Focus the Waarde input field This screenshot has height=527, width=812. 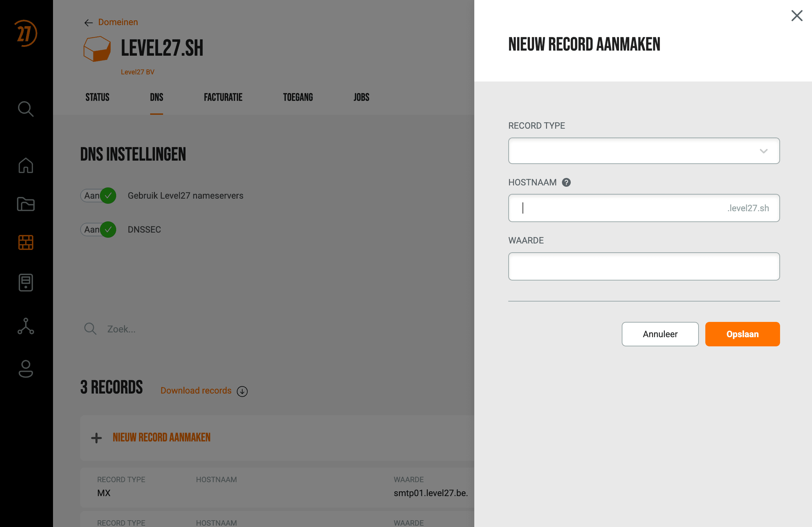[644, 266]
